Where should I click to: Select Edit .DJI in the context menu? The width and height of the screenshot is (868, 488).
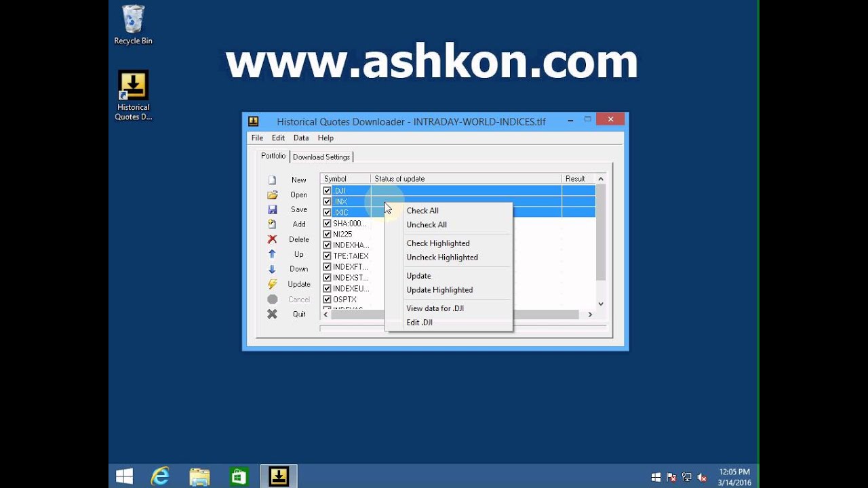click(419, 323)
